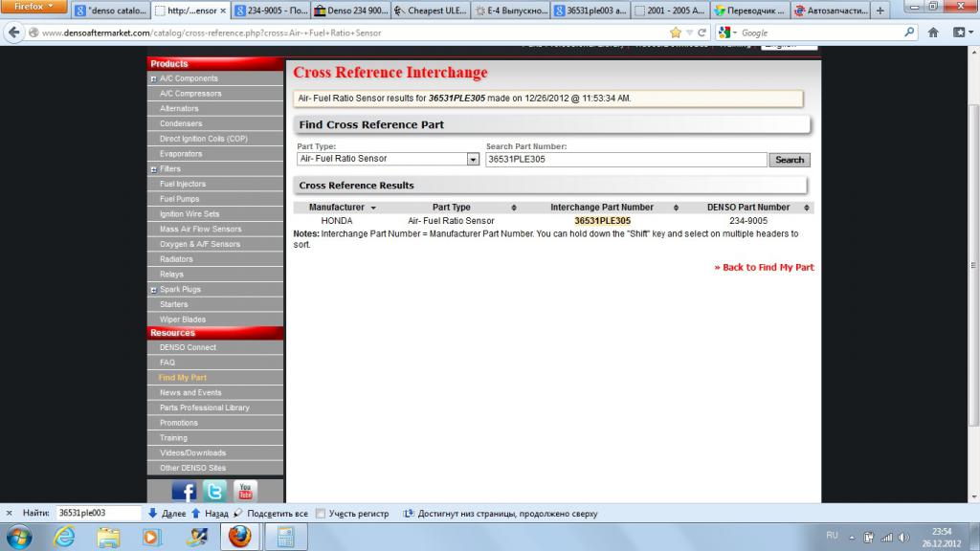Switch to the 'Cheapest ULE...' tab

[431, 11]
